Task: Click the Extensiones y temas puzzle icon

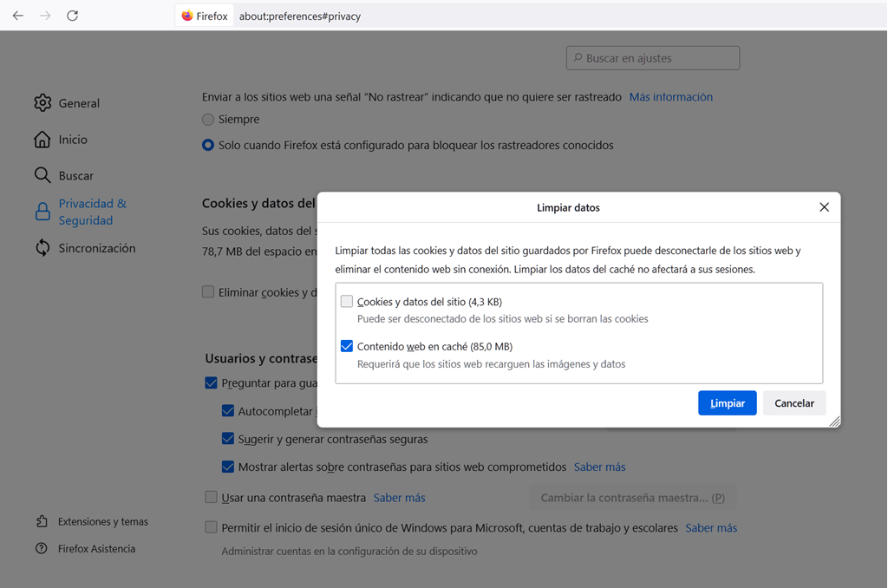Action: tap(42, 521)
